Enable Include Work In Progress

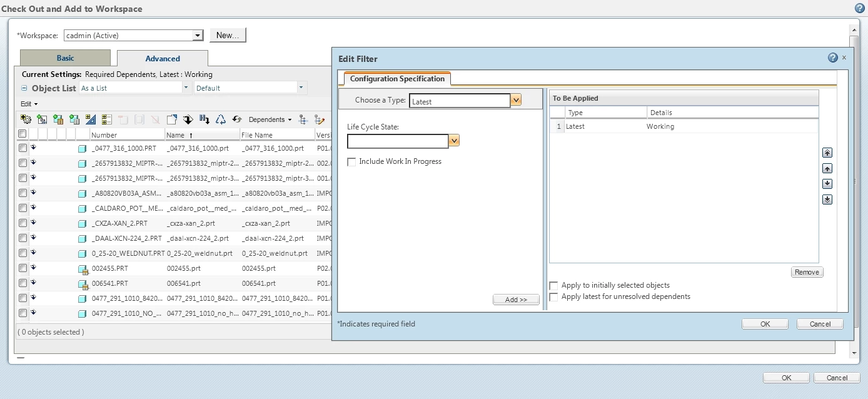coord(352,161)
